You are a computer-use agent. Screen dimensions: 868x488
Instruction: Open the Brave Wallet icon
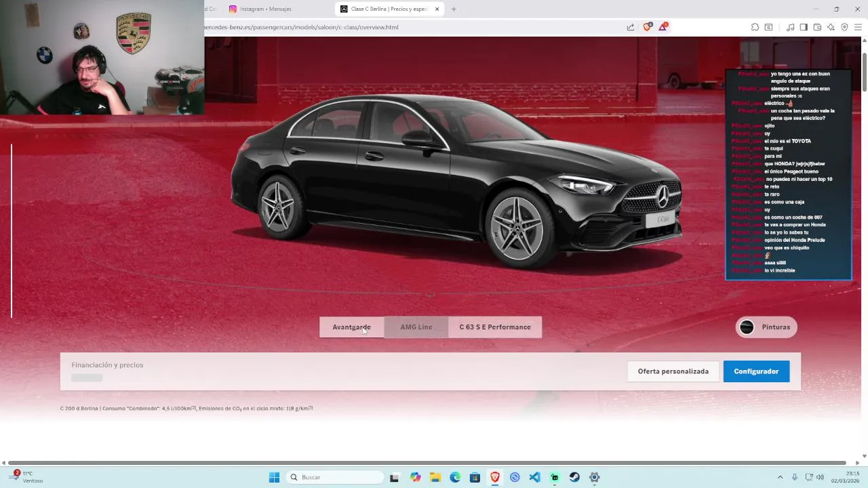point(817,27)
